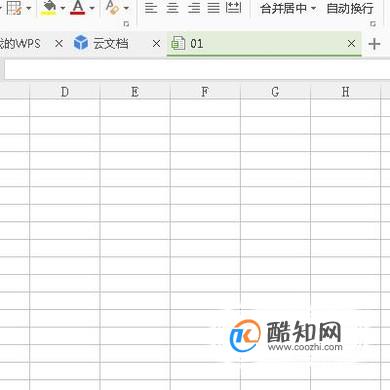Click the 合并居中 merge button
This screenshot has height=390, width=390.
coord(283,8)
